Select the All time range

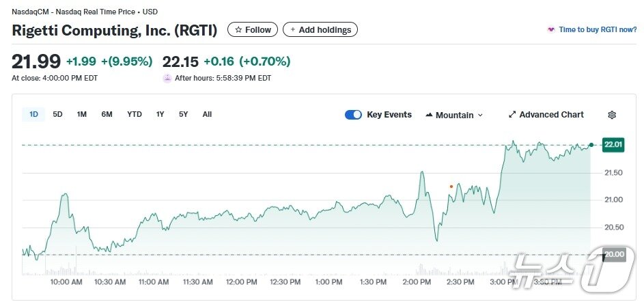pyautogui.click(x=207, y=114)
